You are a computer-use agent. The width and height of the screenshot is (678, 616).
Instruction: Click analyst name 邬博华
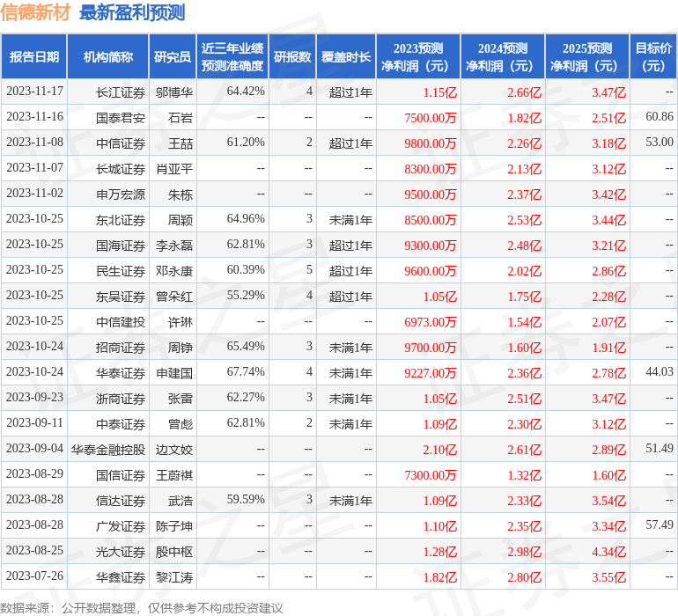click(x=173, y=92)
